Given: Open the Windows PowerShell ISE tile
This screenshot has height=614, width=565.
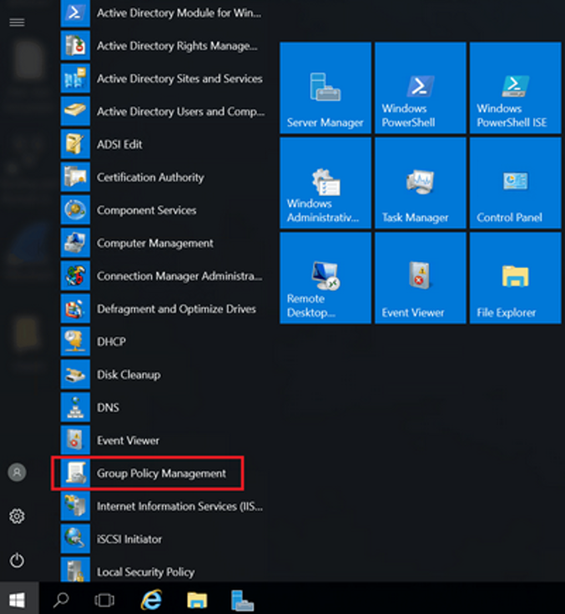Looking at the screenshot, I should 515,88.
